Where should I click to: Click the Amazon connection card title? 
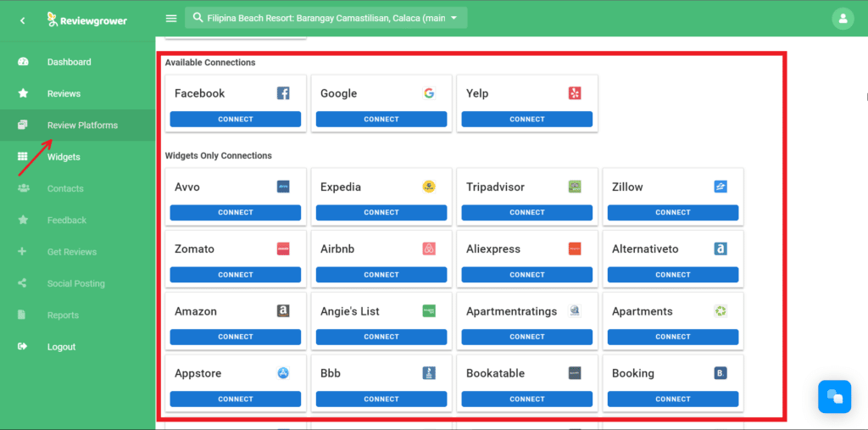pyautogui.click(x=196, y=311)
